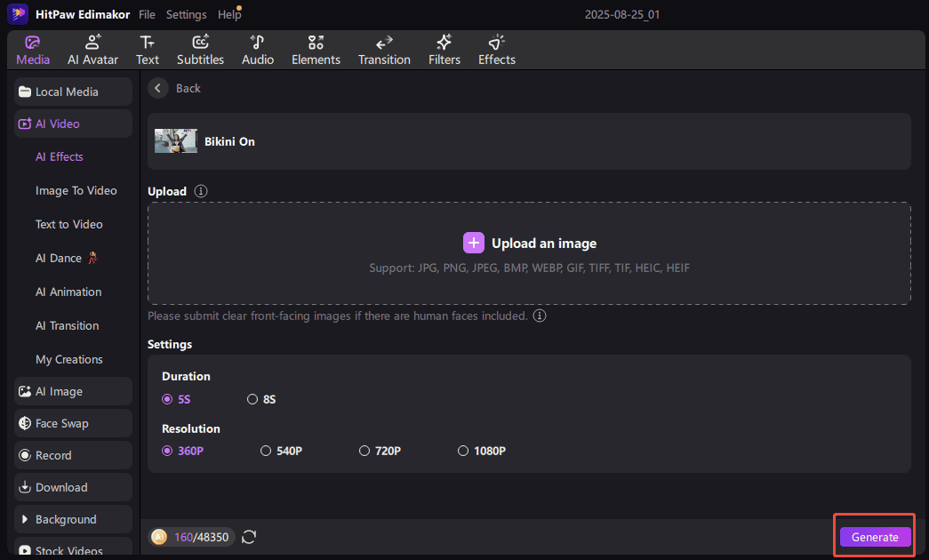Viewport: 929px width, 560px height.
Task: Choose 720P resolution
Action: (380, 451)
